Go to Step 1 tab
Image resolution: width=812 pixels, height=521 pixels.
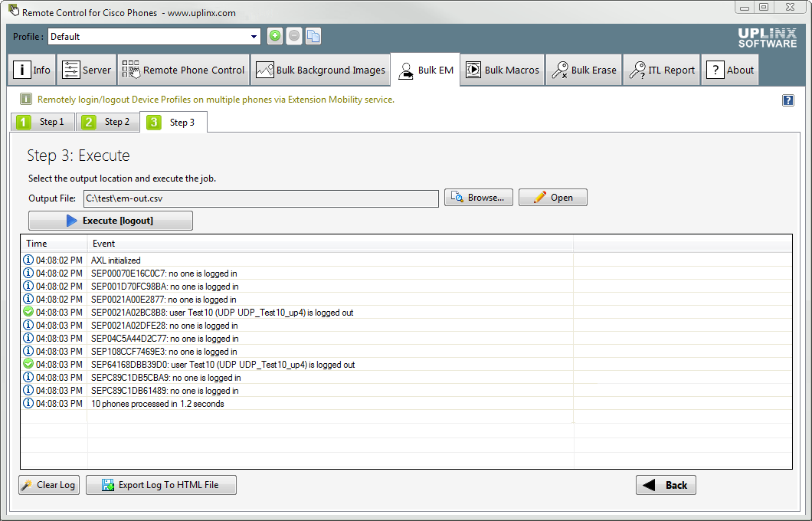[x=43, y=123]
